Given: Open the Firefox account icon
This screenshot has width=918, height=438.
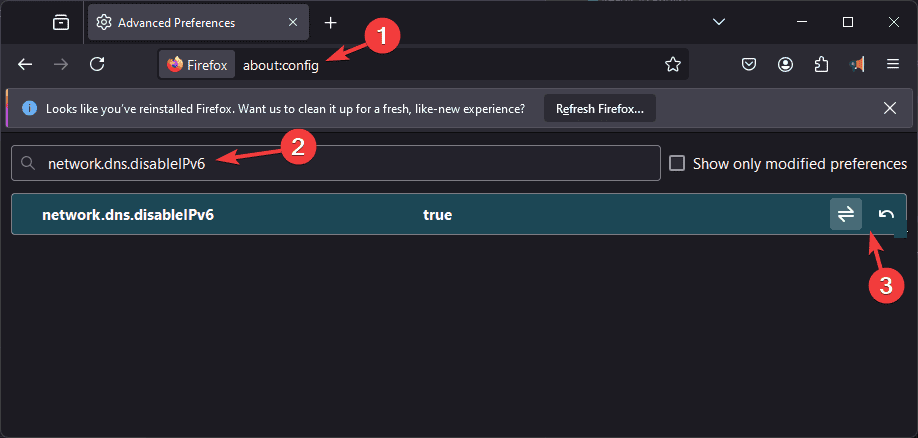Looking at the screenshot, I should 785,64.
